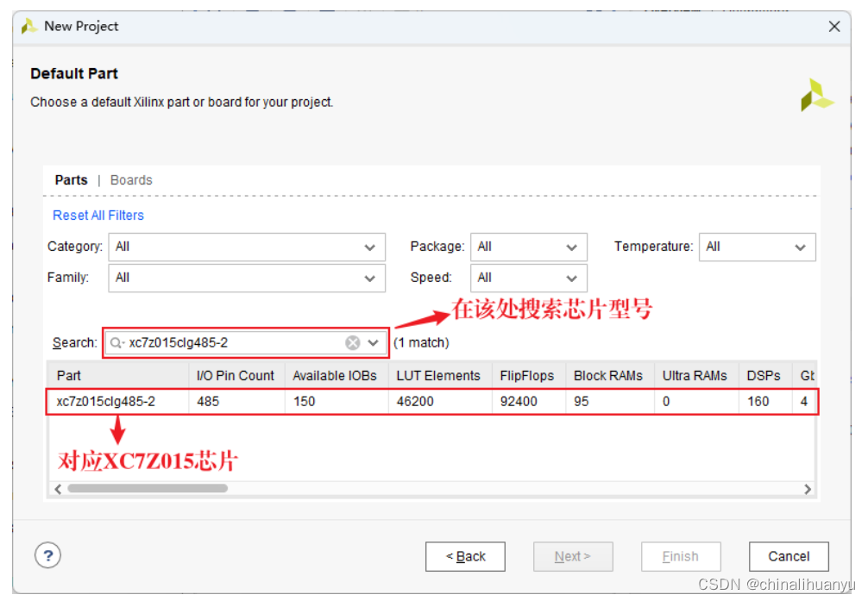Switch to the Parts tab

(x=71, y=180)
